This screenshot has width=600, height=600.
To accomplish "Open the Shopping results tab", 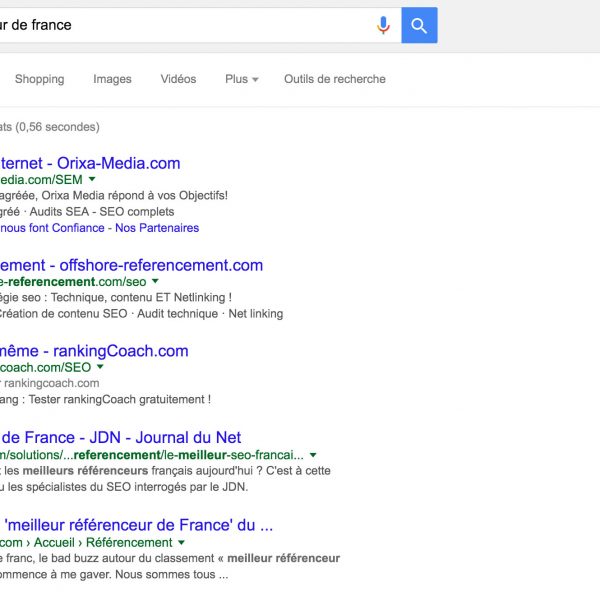I will [39, 79].
